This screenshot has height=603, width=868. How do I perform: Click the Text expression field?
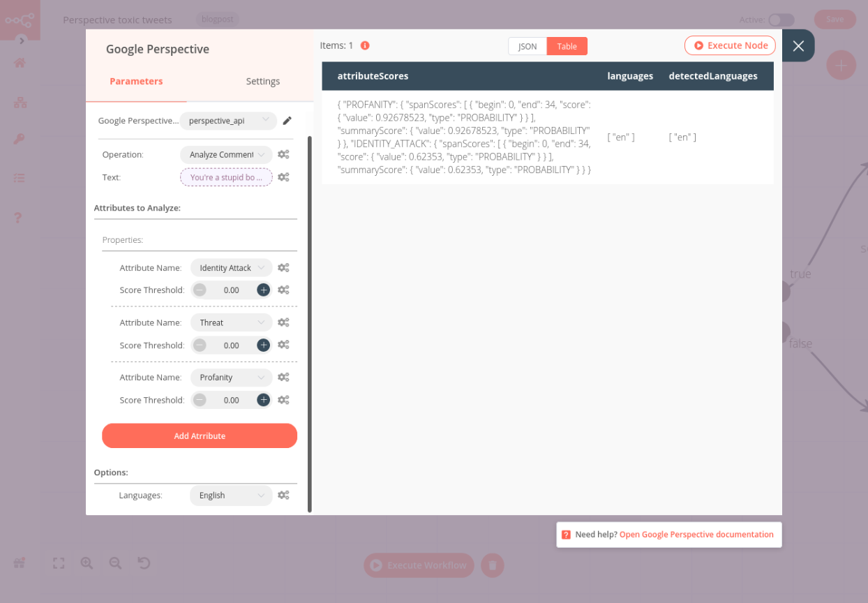226,177
